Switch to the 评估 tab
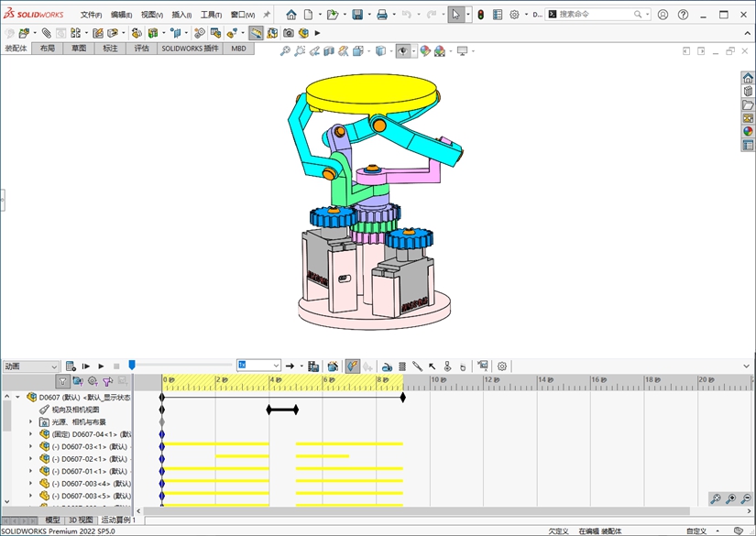The width and height of the screenshot is (756, 536). point(141,49)
